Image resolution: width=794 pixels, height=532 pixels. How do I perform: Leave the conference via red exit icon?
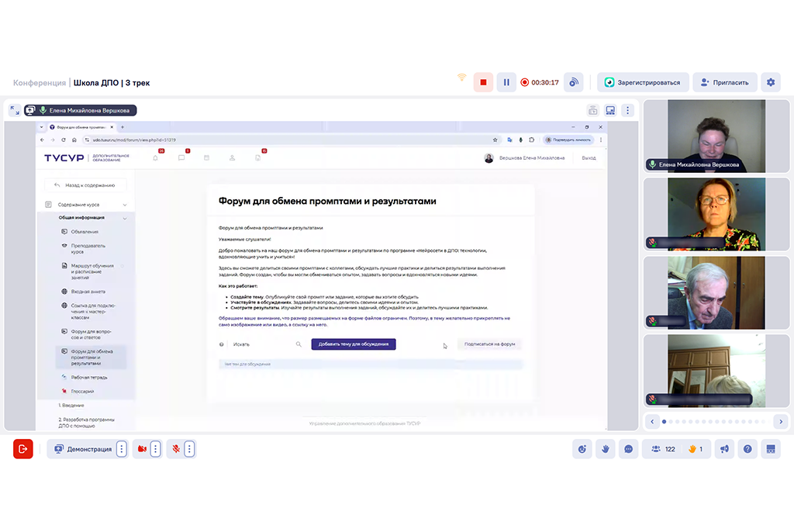coord(23,449)
